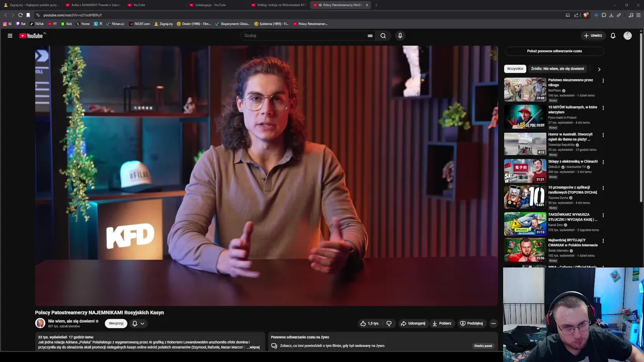Open browser media control music note icon
644x362 pixels.
click(x=631, y=15)
